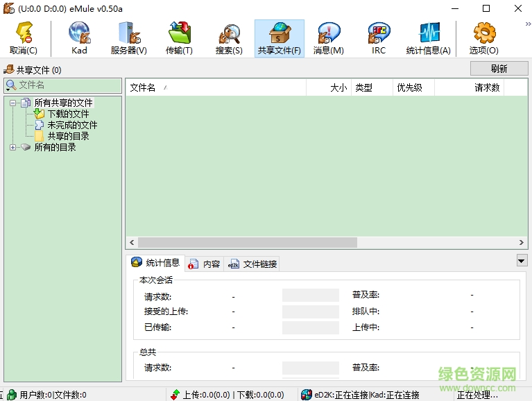Open the 选项(O) options gear

pos(484,38)
